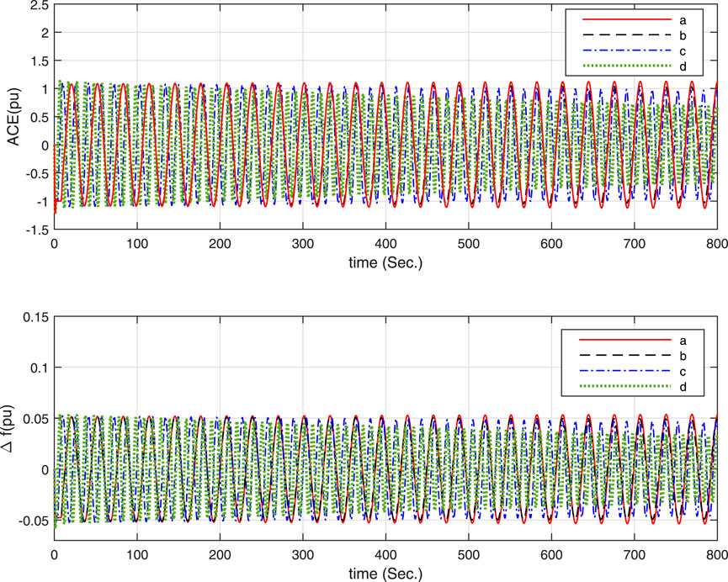728x582 pixels.
Task: Click legend entry 'b' in the Δ f plot
Action: point(683,356)
